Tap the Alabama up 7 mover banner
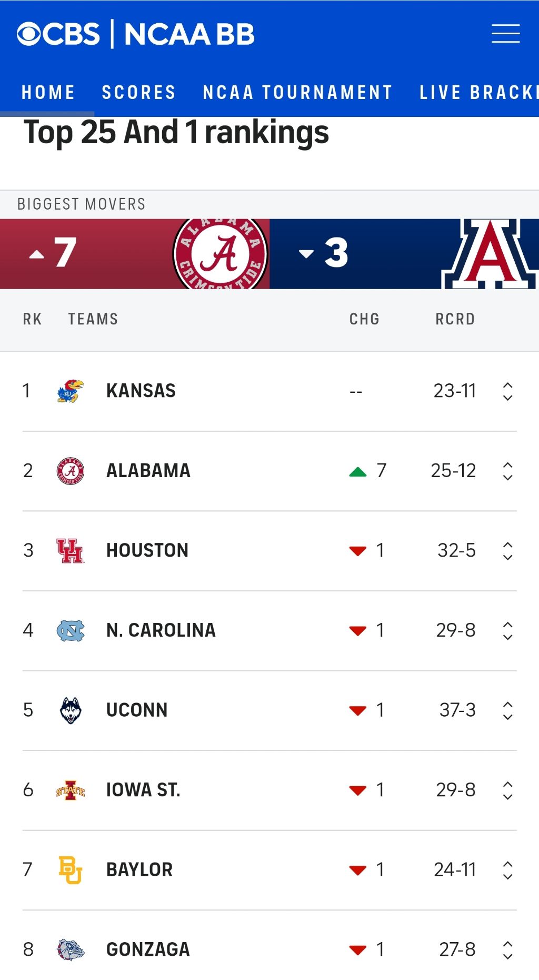Viewport: 539px width, 980px height. pyautogui.click(x=135, y=254)
